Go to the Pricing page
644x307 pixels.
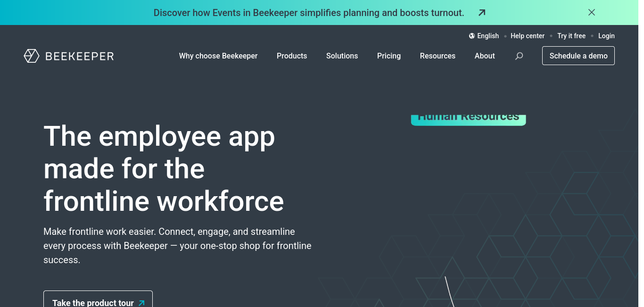(x=389, y=56)
